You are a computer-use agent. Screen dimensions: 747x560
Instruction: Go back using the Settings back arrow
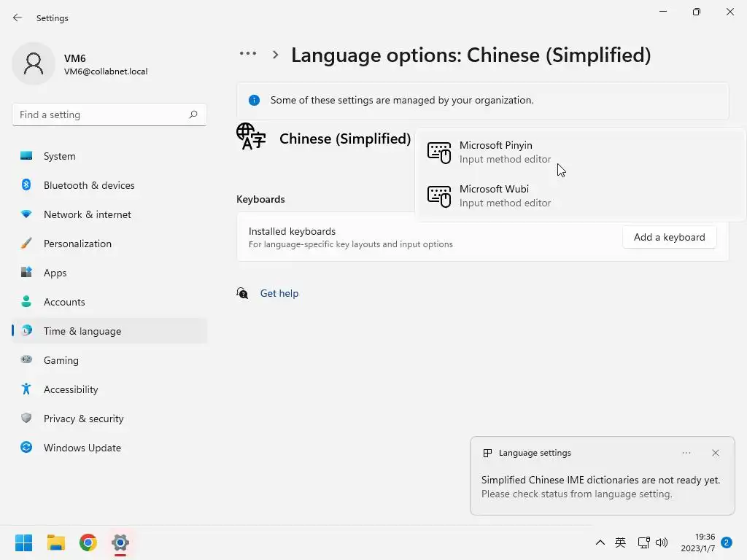pyautogui.click(x=18, y=17)
